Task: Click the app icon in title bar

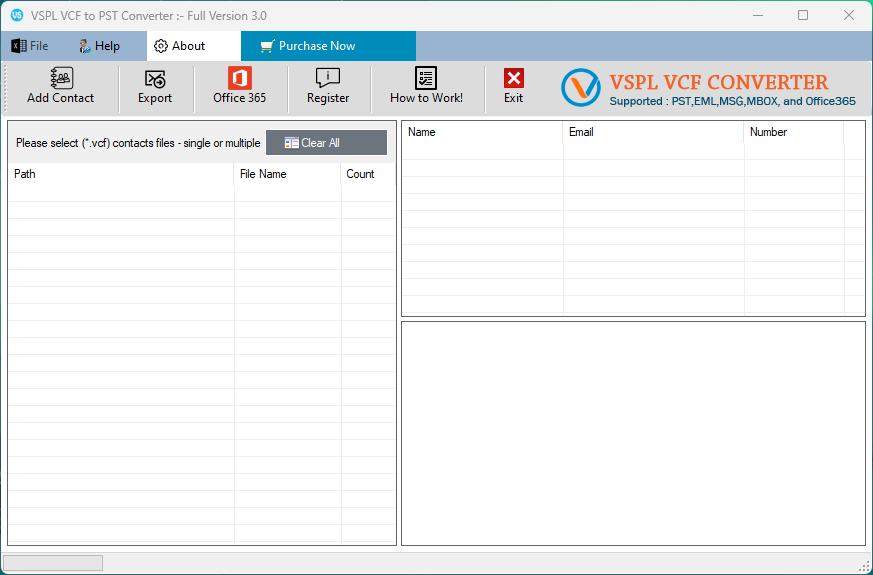Action: tap(17, 15)
